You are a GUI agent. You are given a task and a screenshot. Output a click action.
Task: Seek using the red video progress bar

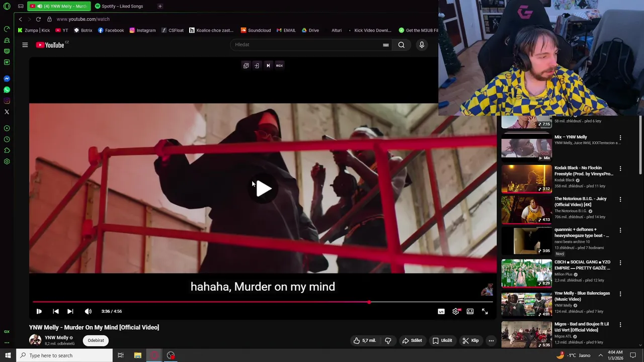[x=263, y=302]
